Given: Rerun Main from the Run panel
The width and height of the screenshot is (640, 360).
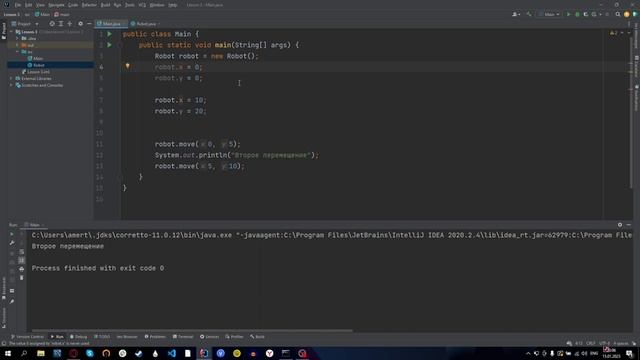Looking at the screenshot, I should (12, 234).
